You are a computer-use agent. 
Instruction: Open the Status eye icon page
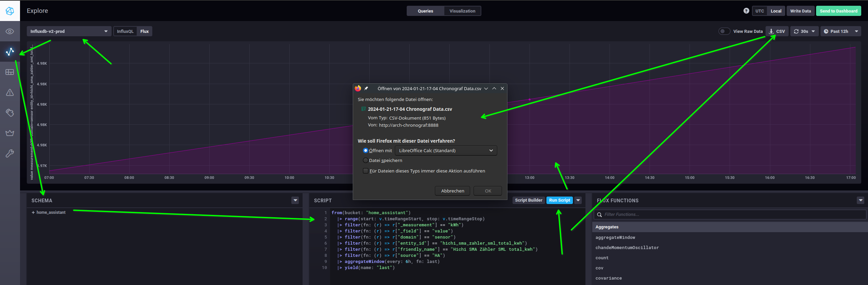10,32
